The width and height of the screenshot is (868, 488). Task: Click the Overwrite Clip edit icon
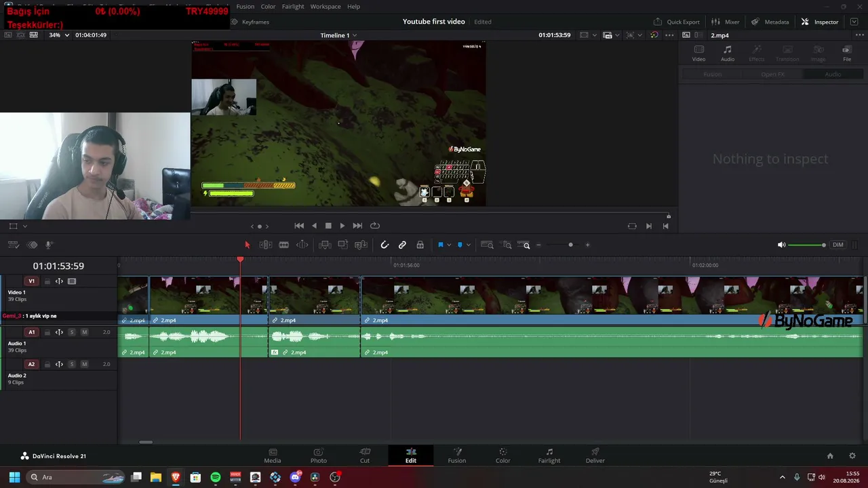342,245
